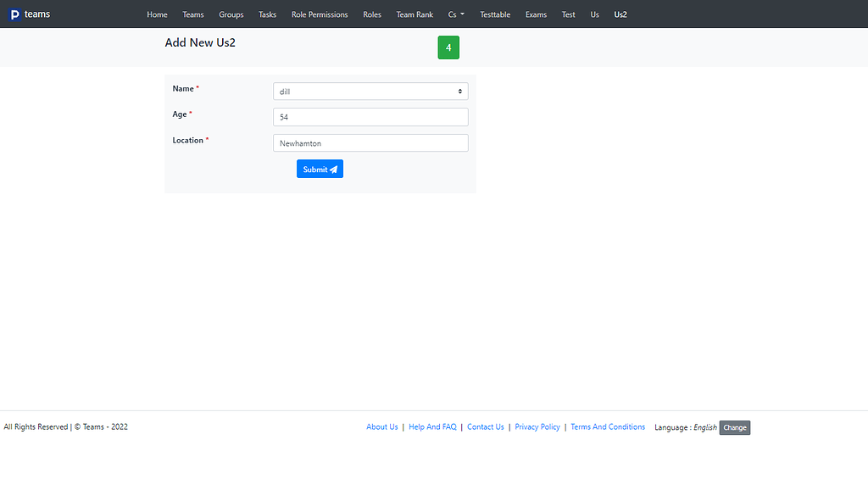Open the Contact Us link
The height and width of the screenshot is (490, 868).
click(485, 426)
